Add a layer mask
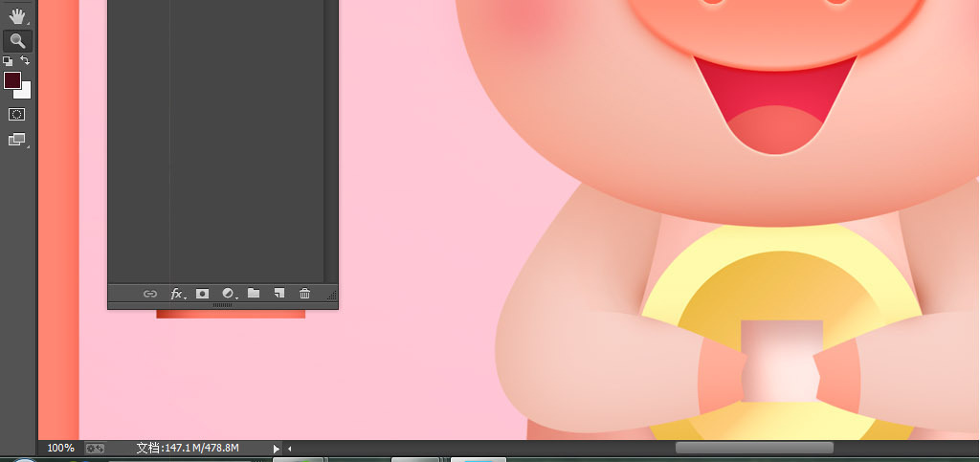 202,294
